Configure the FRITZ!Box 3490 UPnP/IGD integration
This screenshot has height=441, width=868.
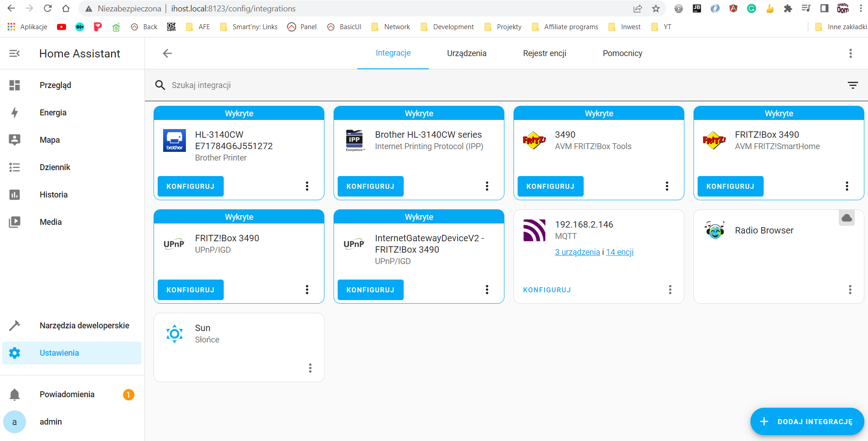point(190,290)
